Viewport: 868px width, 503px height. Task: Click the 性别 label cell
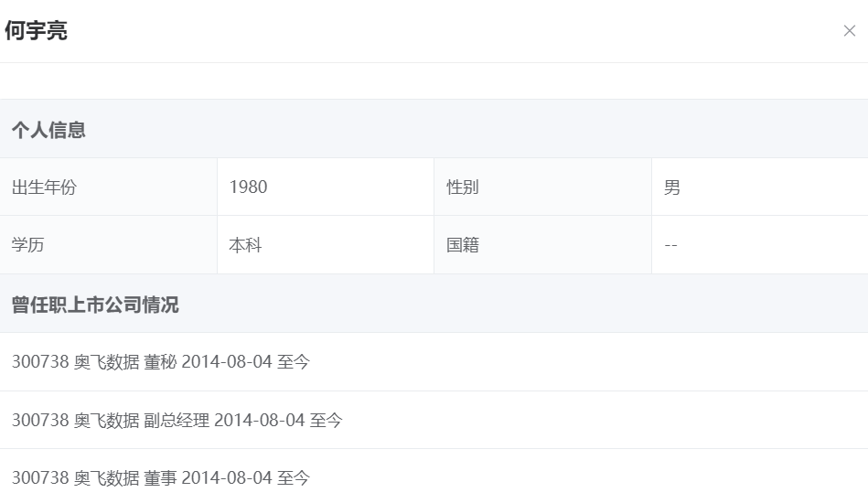click(x=463, y=187)
